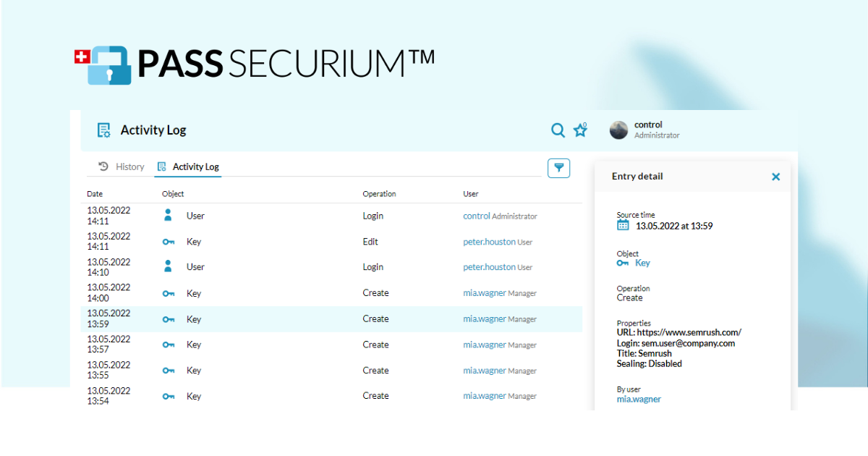Image resolution: width=868 pixels, height=456 pixels.
Task: Click the key icon in Entry detail
Action: tap(623, 263)
